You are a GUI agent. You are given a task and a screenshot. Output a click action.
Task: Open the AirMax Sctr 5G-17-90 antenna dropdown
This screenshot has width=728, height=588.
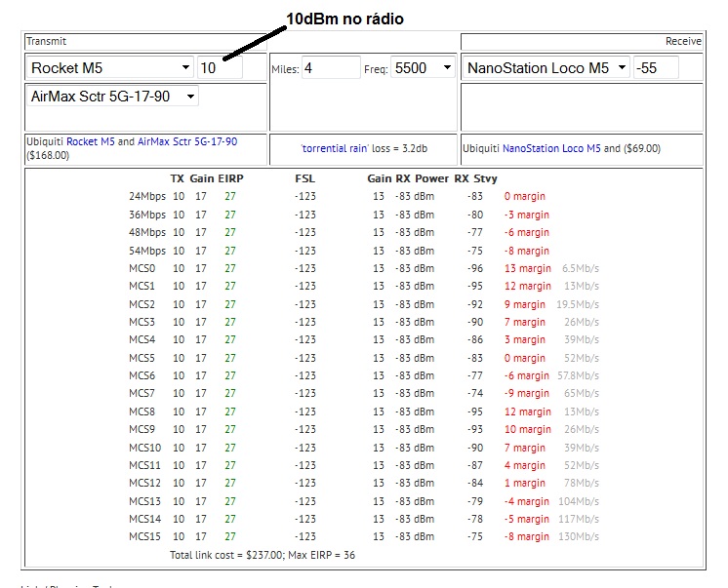(x=113, y=97)
